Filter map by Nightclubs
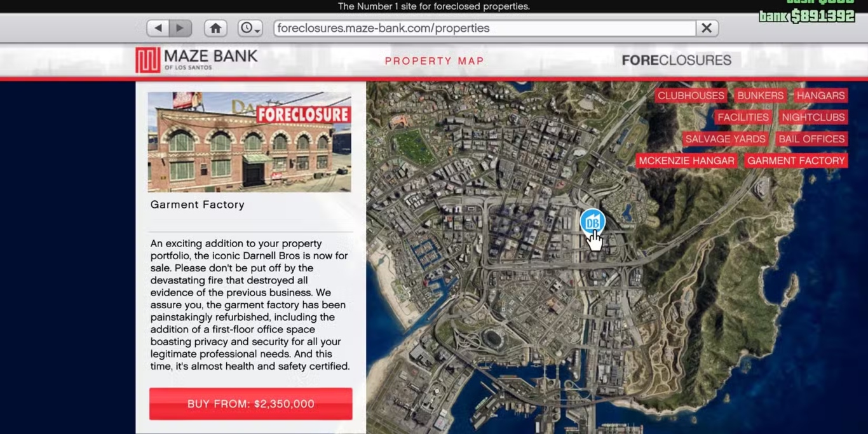This screenshot has height=434, width=868. [x=813, y=117]
